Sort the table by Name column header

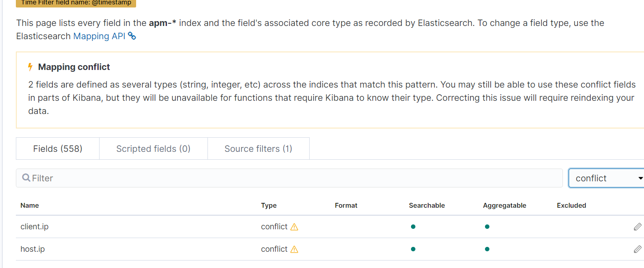click(x=30, y=206)
